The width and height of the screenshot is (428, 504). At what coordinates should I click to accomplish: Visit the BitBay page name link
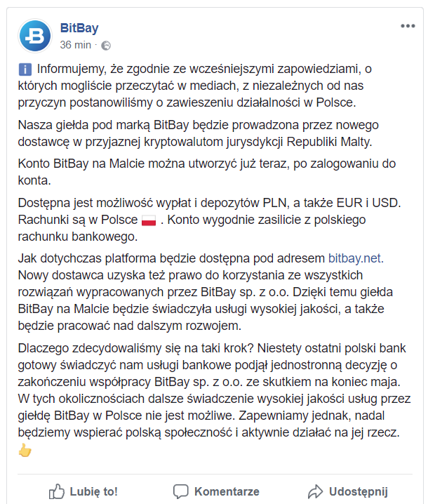point(79,28)
